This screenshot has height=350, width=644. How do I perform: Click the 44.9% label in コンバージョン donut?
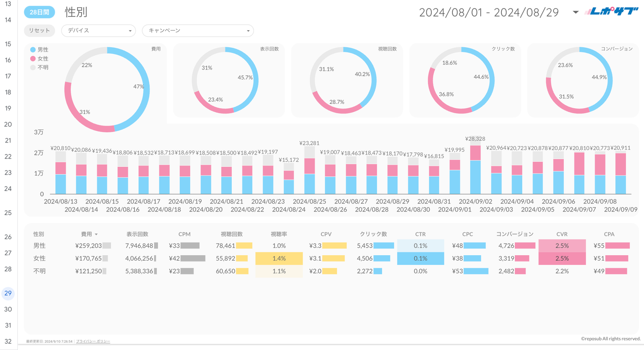pyautogui.click(x=599, y=77)
